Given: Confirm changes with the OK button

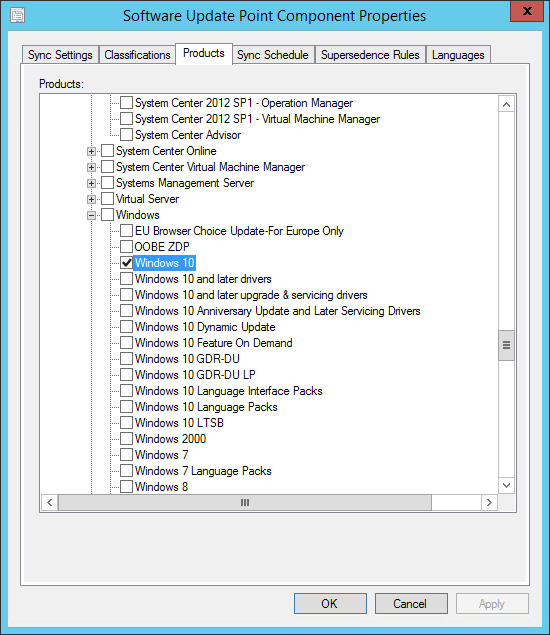Looking at the screenshot, I should (x=330, y=604).
